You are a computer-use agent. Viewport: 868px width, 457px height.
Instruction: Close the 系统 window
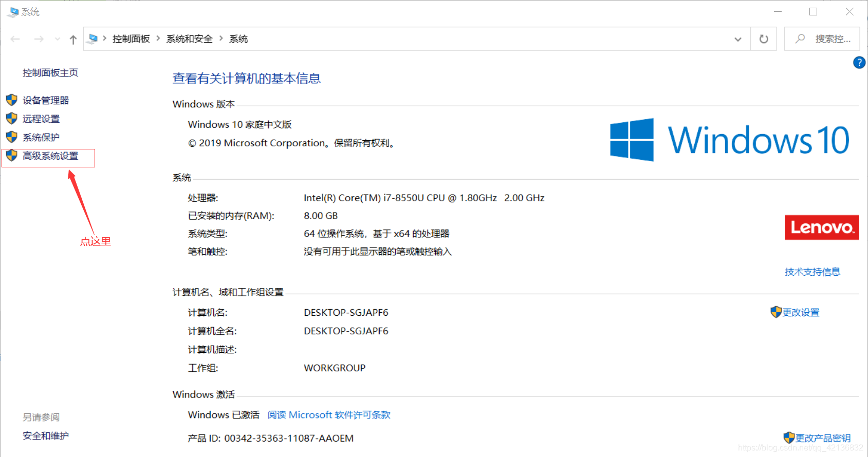tap(849, 11)
